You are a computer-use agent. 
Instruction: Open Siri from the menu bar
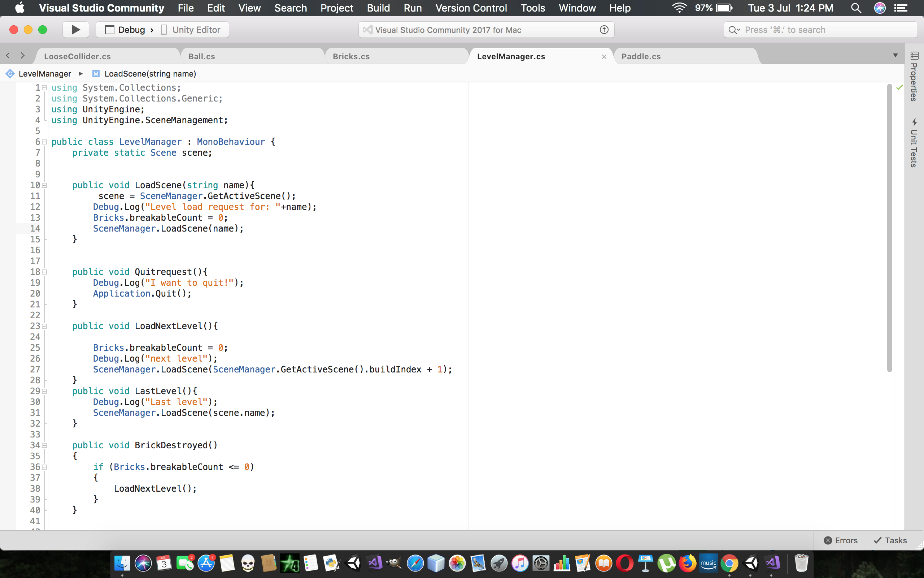click(x=880, y=8)
